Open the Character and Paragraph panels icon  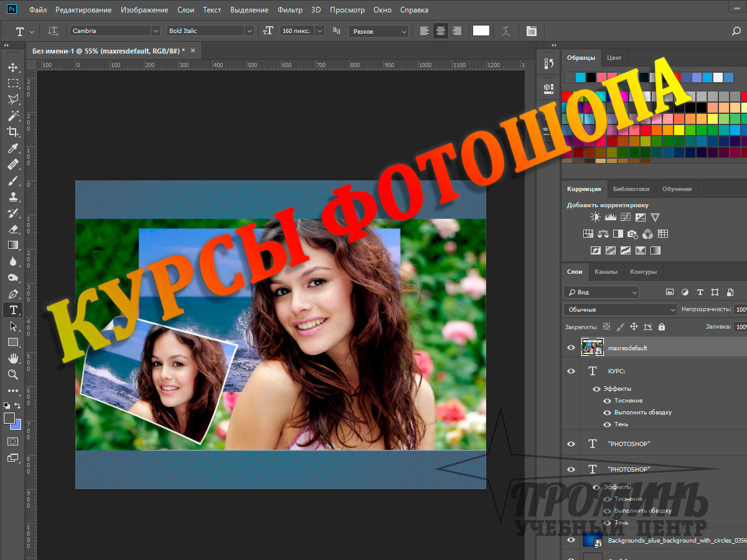531,30
